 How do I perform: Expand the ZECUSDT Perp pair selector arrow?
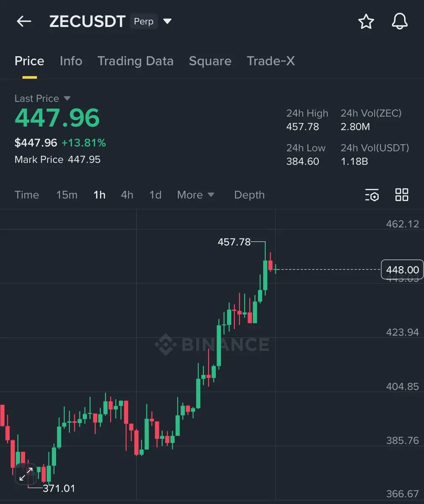tap(167, 21)
